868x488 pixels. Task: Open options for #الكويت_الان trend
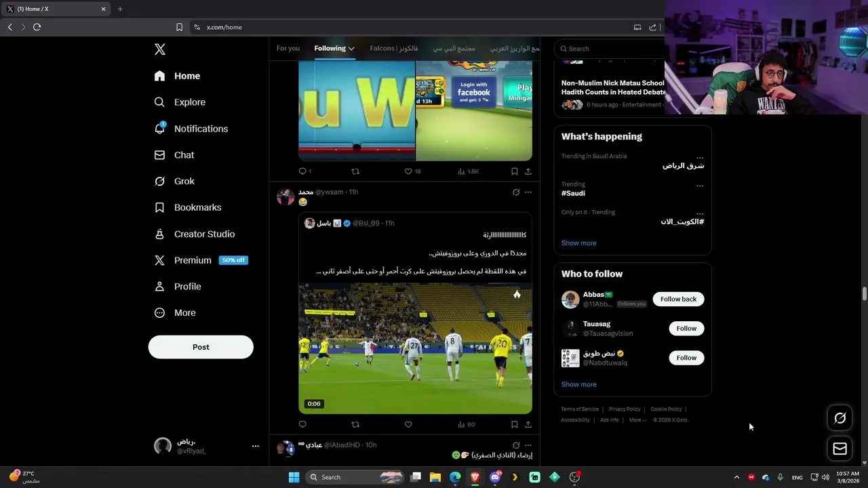click(x=700, y=213)
